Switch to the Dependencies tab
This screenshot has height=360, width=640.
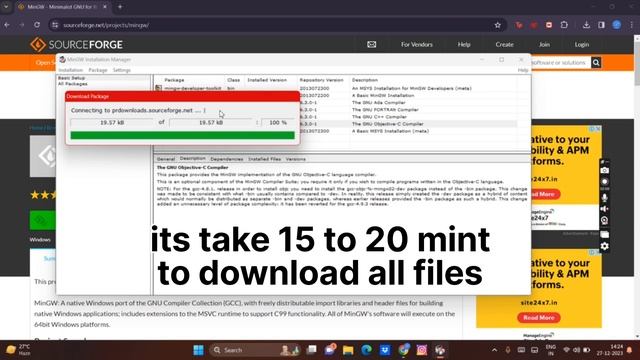click(227, 159)
